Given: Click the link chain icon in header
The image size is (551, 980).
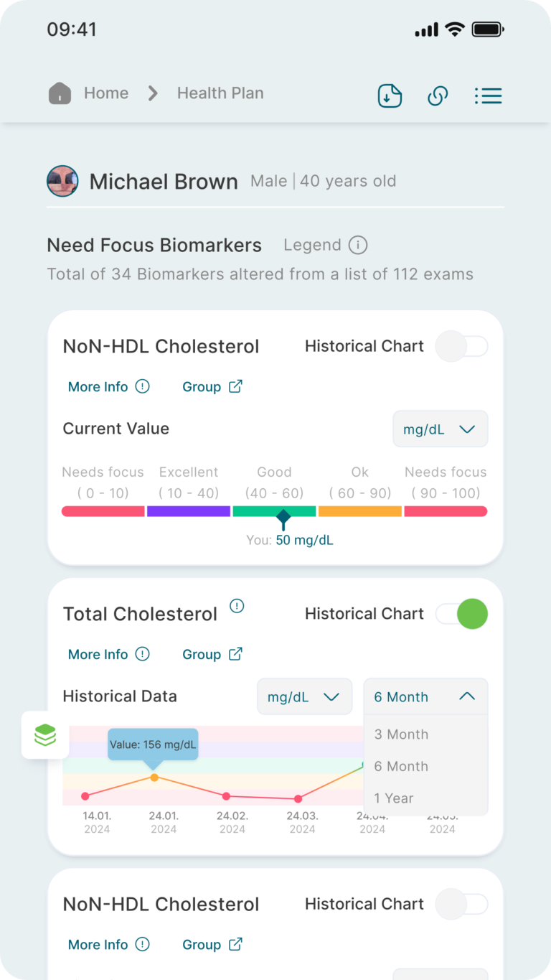Looking at the screenshot, I should (438, 95).
